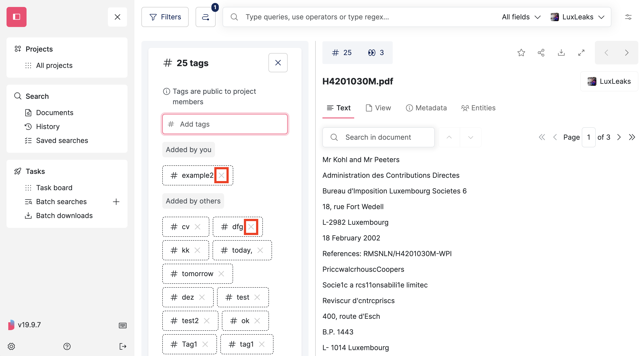Click the Add tags input field
The image size is (644, 356).
225,124
